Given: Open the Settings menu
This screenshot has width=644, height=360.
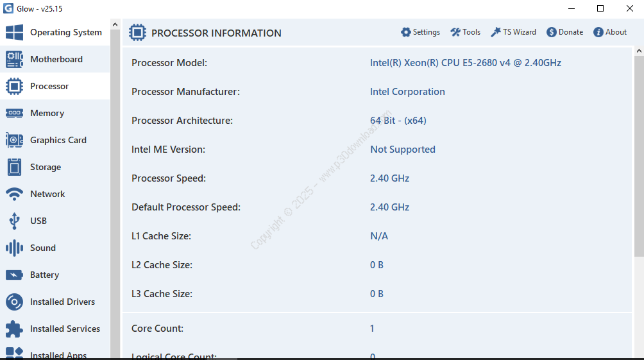Looking at the screenshot, I should (421, 32).
